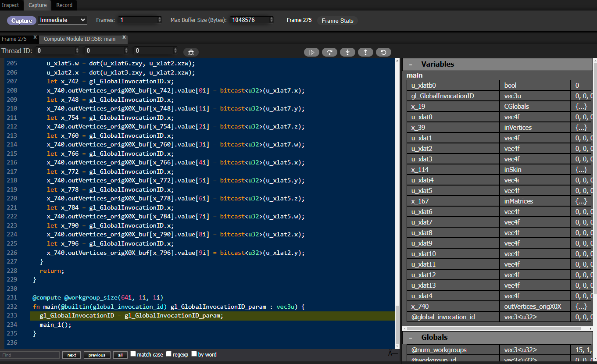Close the Frame 275 tab
The width and height of the screenshot is (597, 364).
coord(35,37)
